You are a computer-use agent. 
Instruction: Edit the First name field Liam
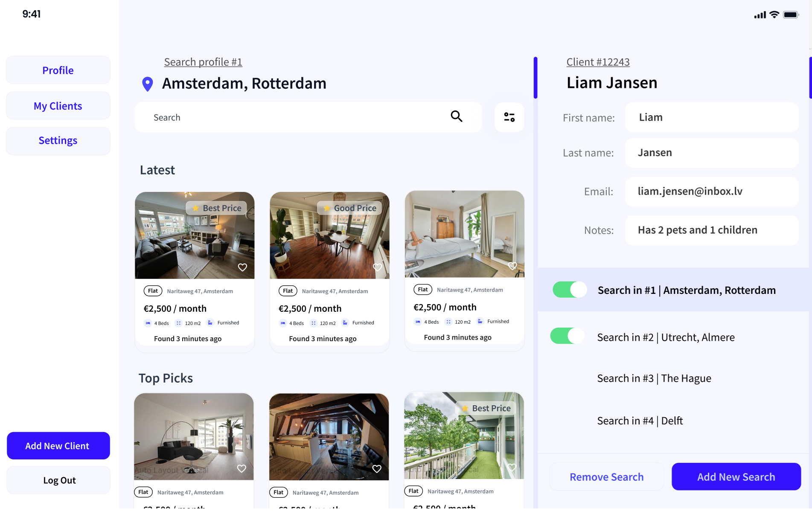click(712, 117)
